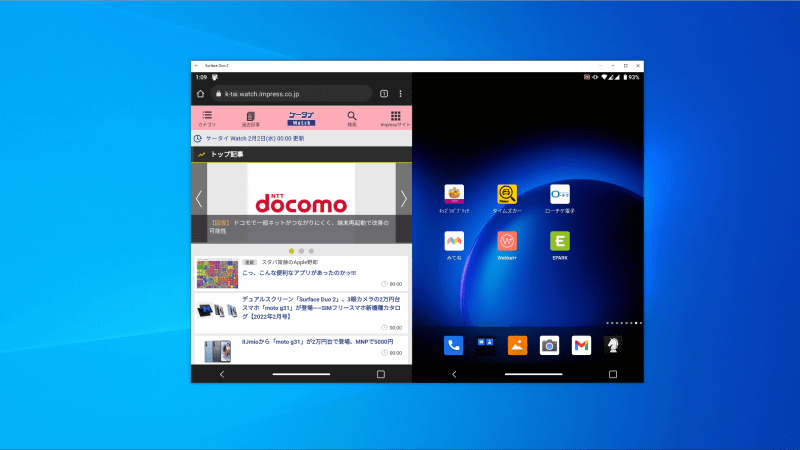Tap right screen home gesture bar
Image resolution: width=800 pixels, height=450 pixels.
click(533, 374)
